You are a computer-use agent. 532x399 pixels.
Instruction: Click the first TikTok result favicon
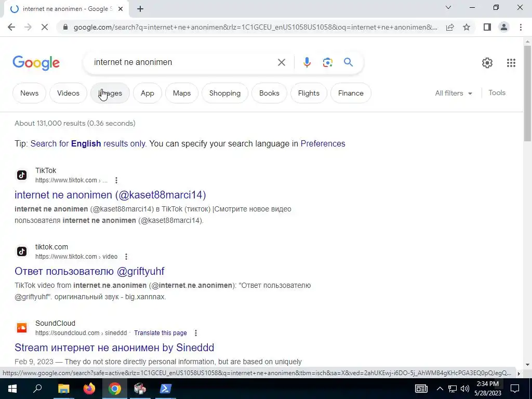pos(22,175)
